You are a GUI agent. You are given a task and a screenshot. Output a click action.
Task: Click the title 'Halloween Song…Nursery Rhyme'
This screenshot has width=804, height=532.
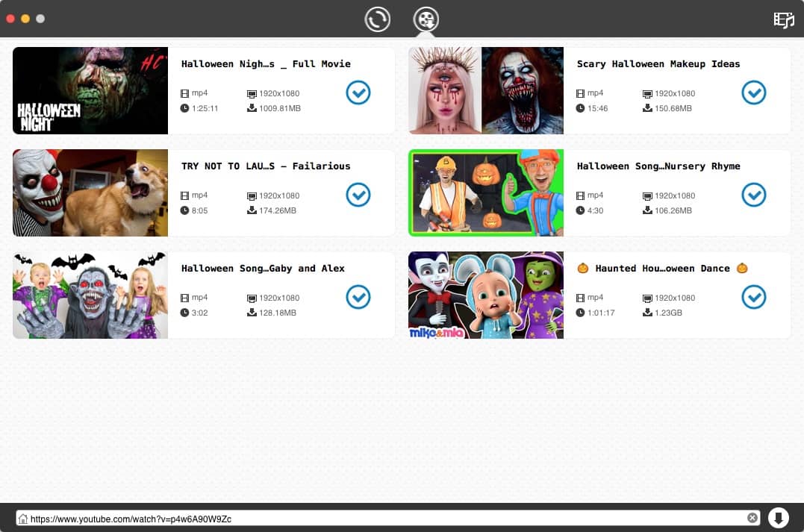point(658,166)
